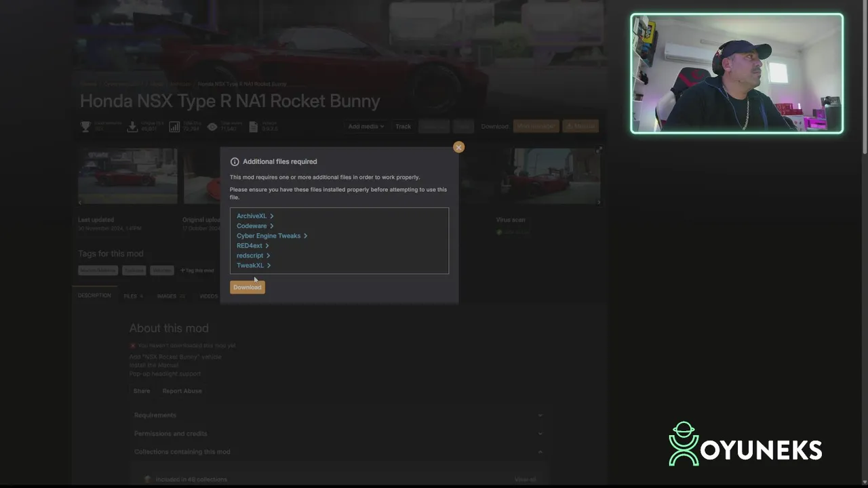Click the Tag this mod link
This screenshot has height=488, width=868.
(x=197, y=270)
